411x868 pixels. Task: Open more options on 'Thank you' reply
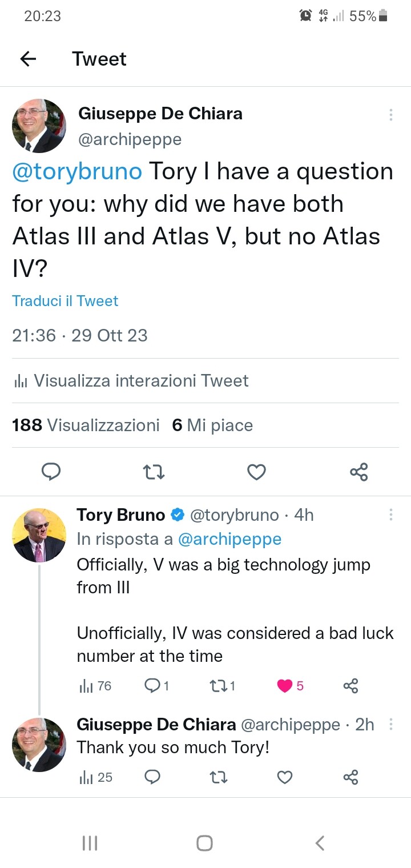coord(391,724)
